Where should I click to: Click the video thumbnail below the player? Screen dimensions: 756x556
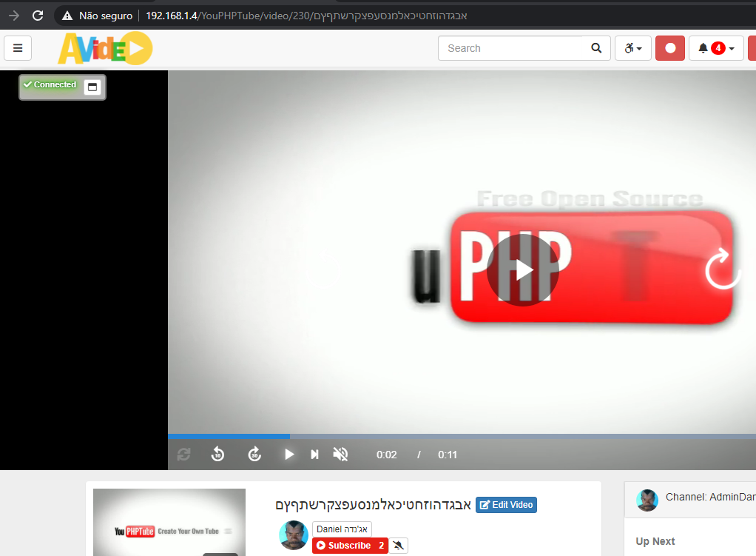pyautogui.click(x=169, y=522)
